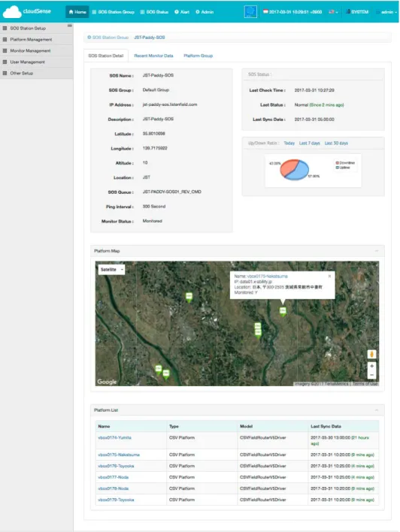Click the cloudSense cloud logo
The height and width of the screenshot is (532, 400).
point(12,12)
